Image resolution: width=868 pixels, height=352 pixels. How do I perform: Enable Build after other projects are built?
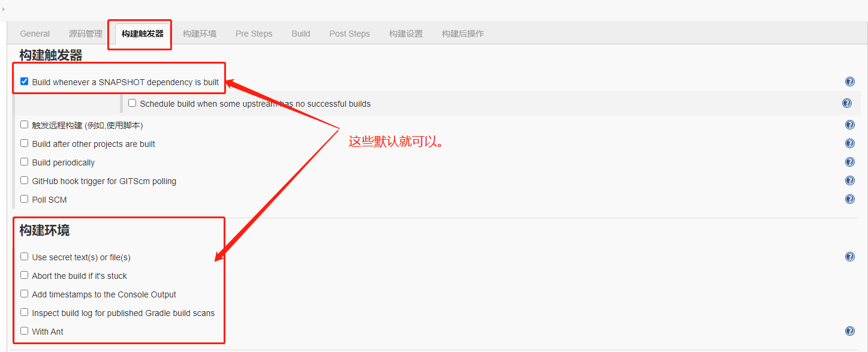coord(25,143)
